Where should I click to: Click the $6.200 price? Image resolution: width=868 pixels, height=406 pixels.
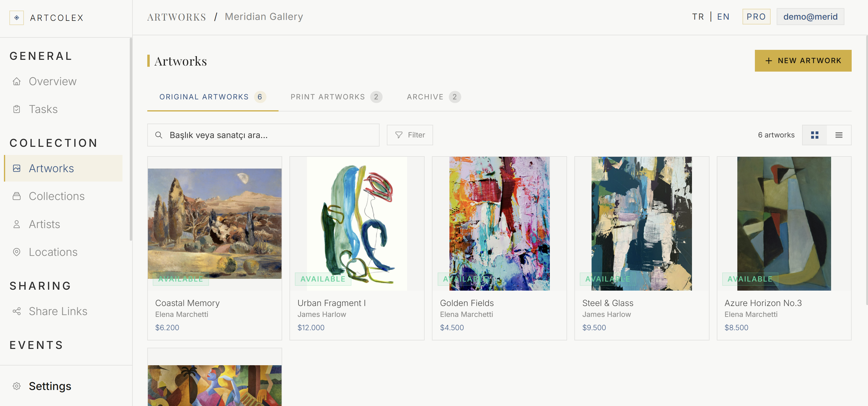tap(167, 327)
